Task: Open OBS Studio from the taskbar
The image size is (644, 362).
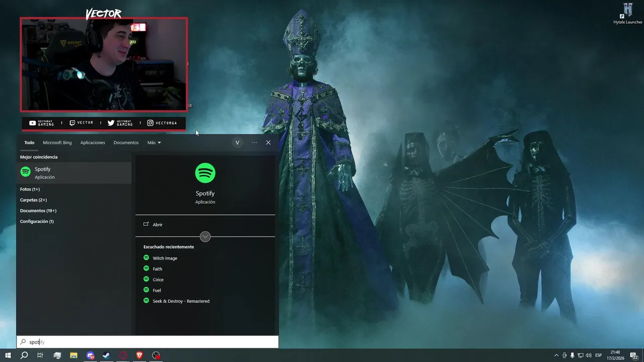Action: tap(156, 355)
